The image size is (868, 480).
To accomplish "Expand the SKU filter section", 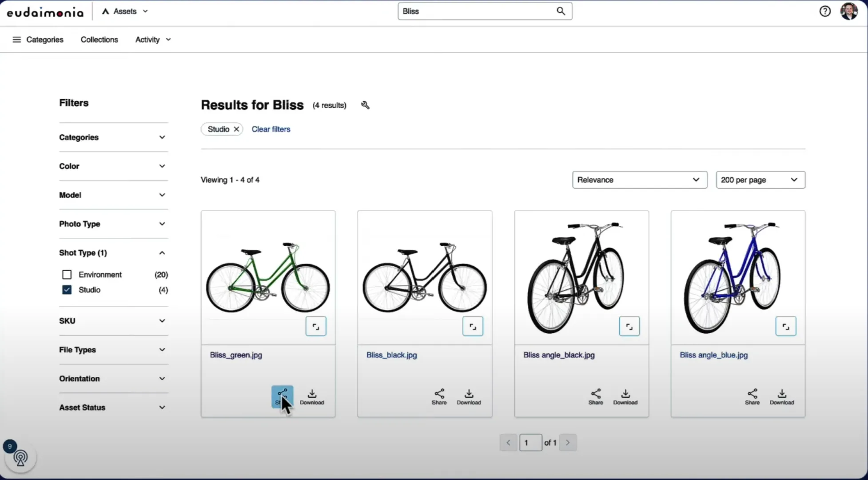I will pyautogui.click(x=113, y=321).
